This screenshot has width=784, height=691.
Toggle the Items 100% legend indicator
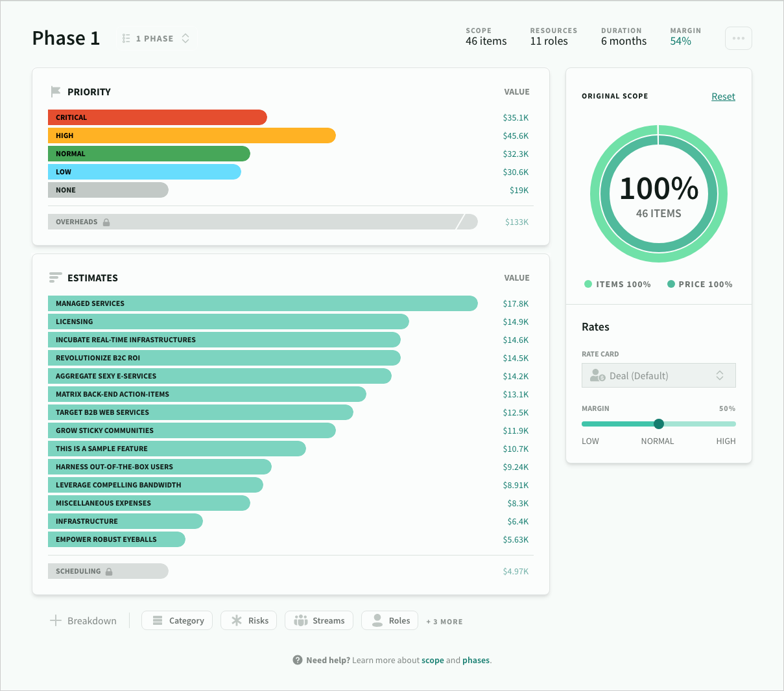tap(588, 284)
